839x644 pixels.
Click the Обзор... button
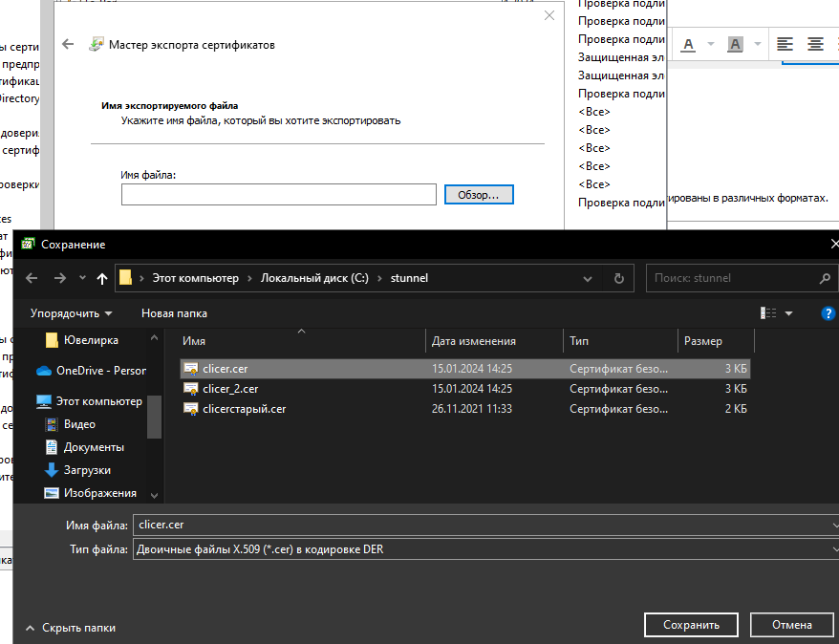[479, 195]
